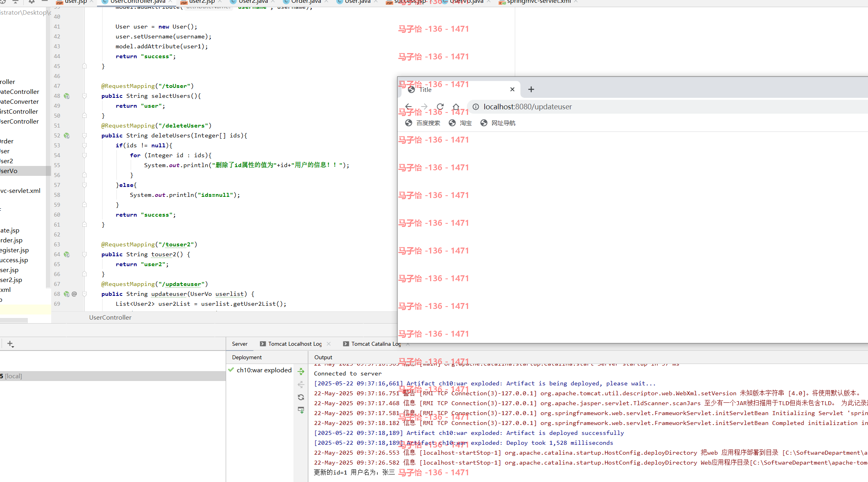Click the request mapping gutter icon at line 52
This screenshot has height=482, width=868.
pyautogui.click(x=67, y=135)
